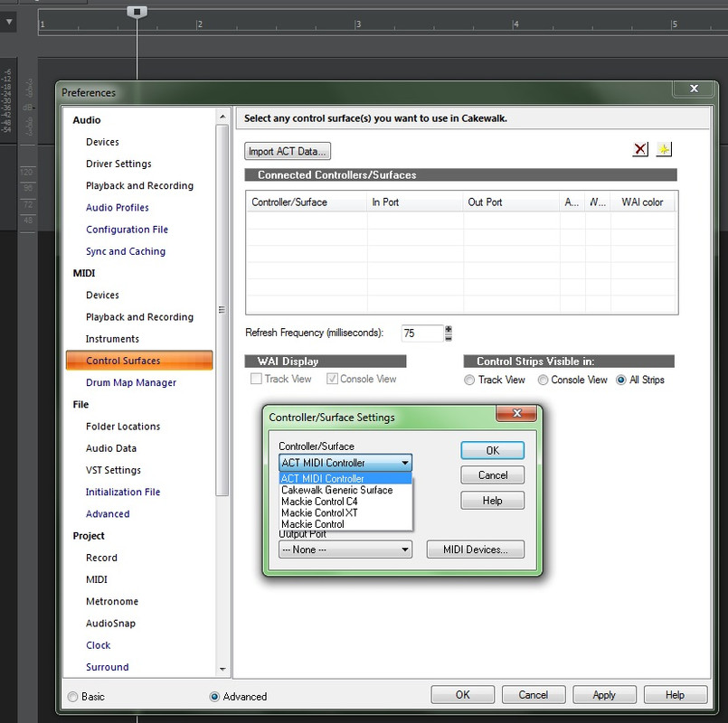Click the Preferences Help button
The width and height of the screenshot is (728, 723).
pyautogui.click(x=675, y=695)
